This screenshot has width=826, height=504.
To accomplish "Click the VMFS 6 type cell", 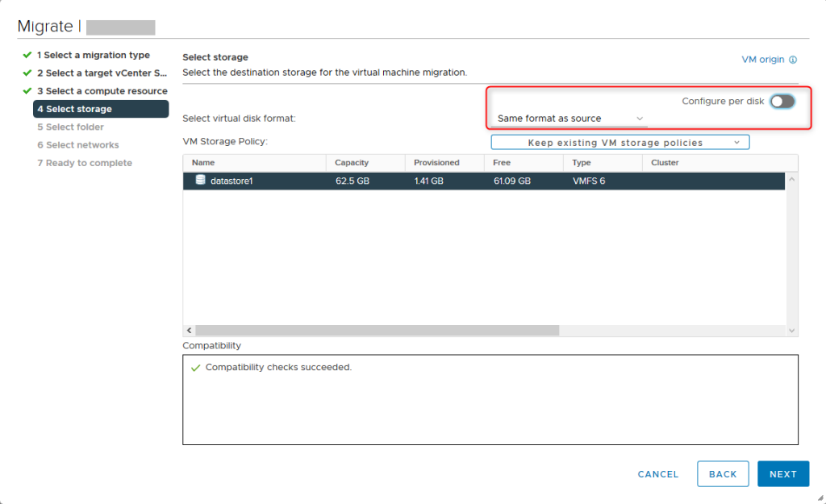I will [589, 181].
